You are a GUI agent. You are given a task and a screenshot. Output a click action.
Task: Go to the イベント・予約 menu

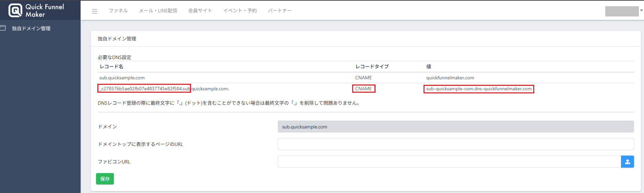pos(240,11)
